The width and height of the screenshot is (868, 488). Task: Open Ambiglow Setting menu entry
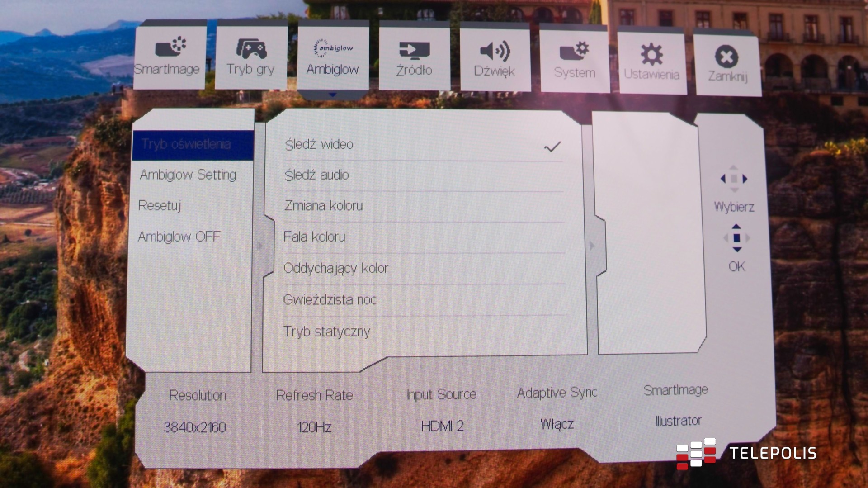pos(188,175)
